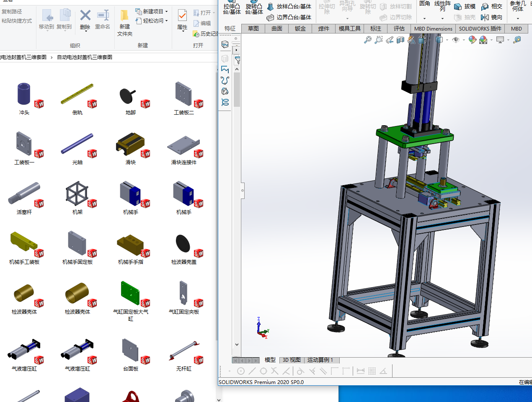Click the Draft (拔模) feature tool
532x402 pixels.
pyautogui.click(x=465, y=6)
